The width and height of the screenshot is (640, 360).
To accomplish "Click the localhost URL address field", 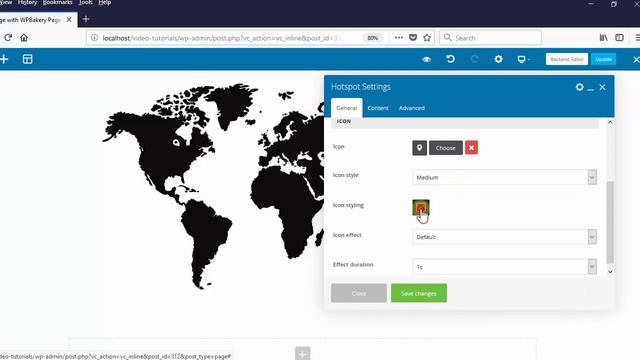I will [x=222, y=38].
